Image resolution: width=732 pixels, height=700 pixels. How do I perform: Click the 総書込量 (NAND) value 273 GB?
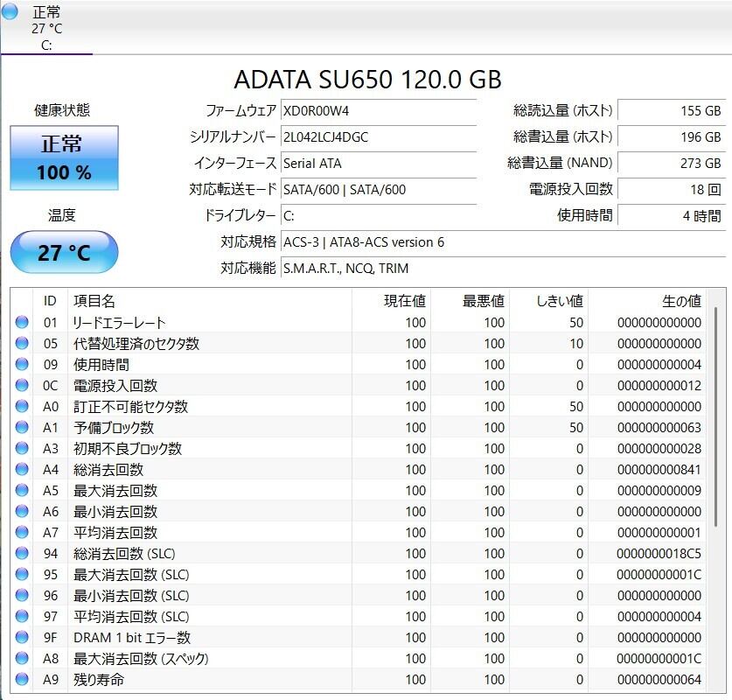pyautogui.click(x=671, y=163)
